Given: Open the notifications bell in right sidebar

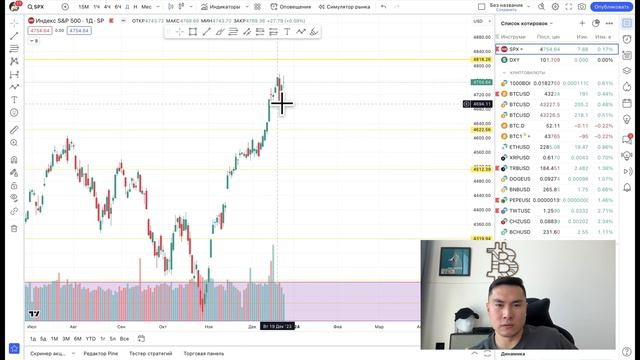Looking at the screenshot, I should click(x=627, y=187).
